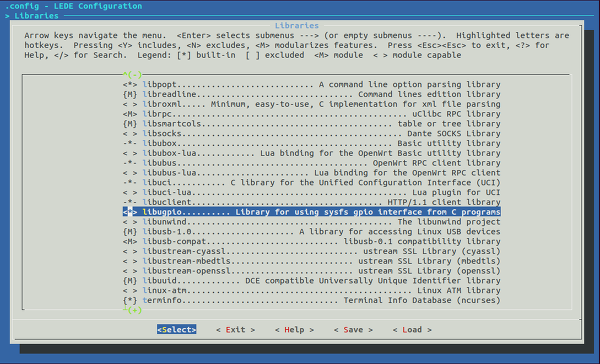Screen dimensions: 600x364
Task: Toggle the linux-atm selection marker
Action: [130, 291]
